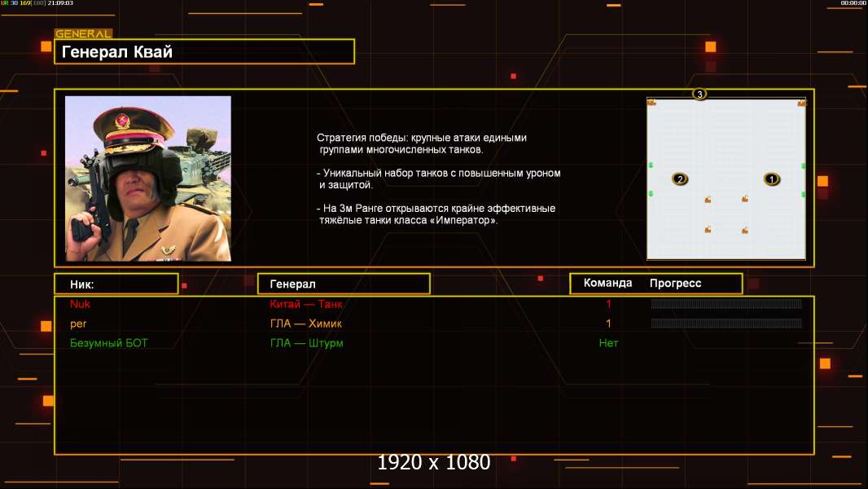This screenshot has height=489, width=868.
Task: Click orange supply icon in minimap's top-right corner
Action: [x=801, y=103]
